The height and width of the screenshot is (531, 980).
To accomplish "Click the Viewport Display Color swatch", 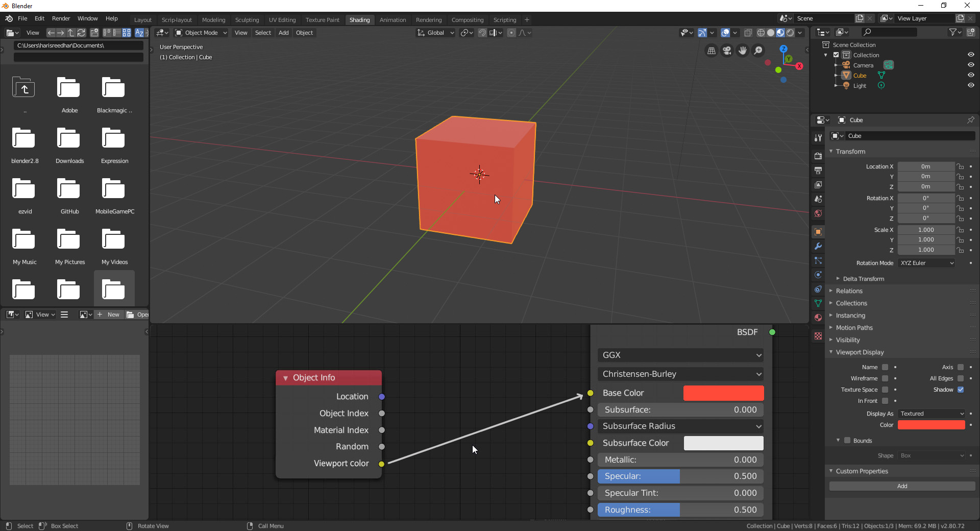I will pos(932,425).
